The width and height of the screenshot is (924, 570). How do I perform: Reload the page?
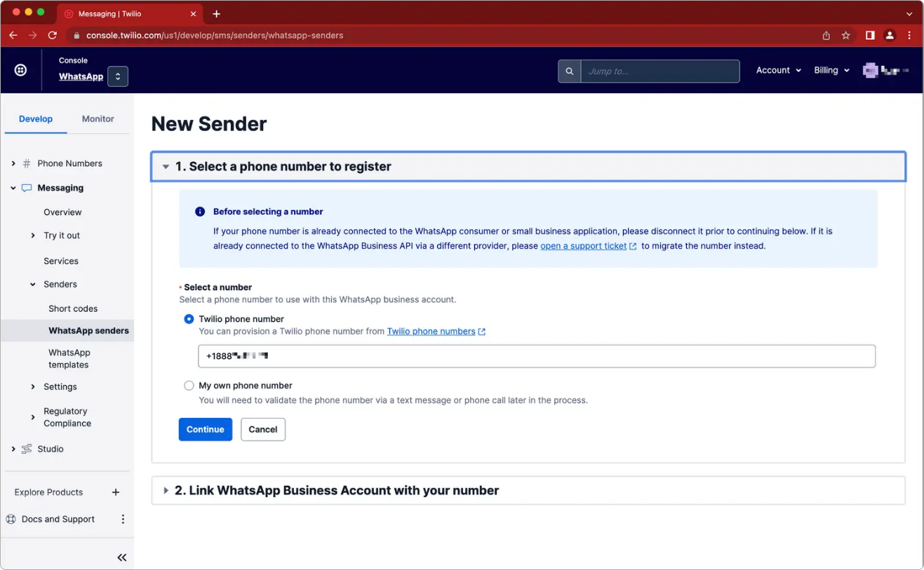tap(53, 35)
